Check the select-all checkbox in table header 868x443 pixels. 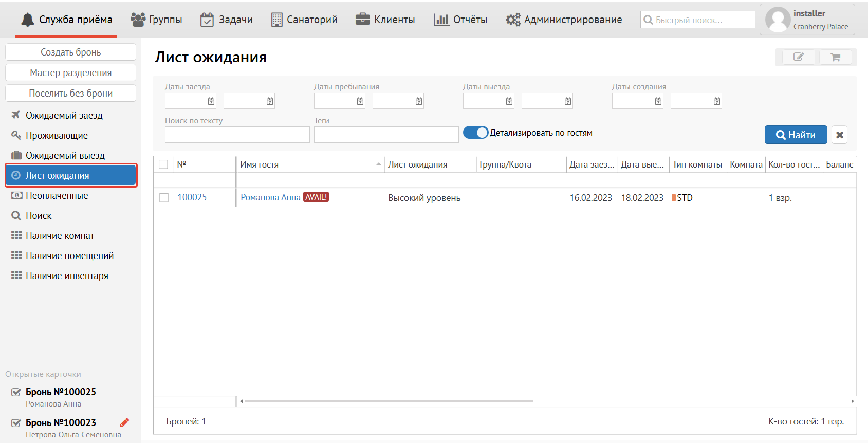163,164
